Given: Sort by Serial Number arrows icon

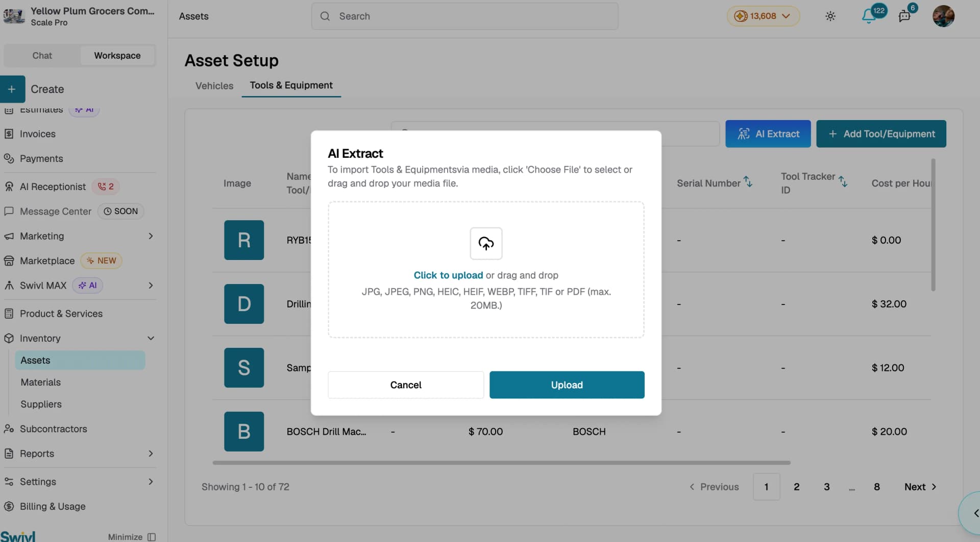Looking at the screenshot, I should (748, 181).
